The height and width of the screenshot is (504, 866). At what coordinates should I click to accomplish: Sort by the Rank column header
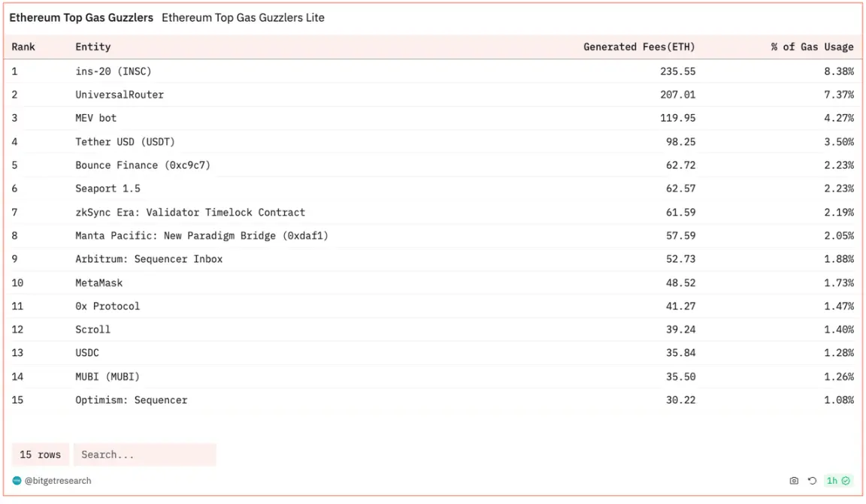pyautogui.click(x=23, y=47)
